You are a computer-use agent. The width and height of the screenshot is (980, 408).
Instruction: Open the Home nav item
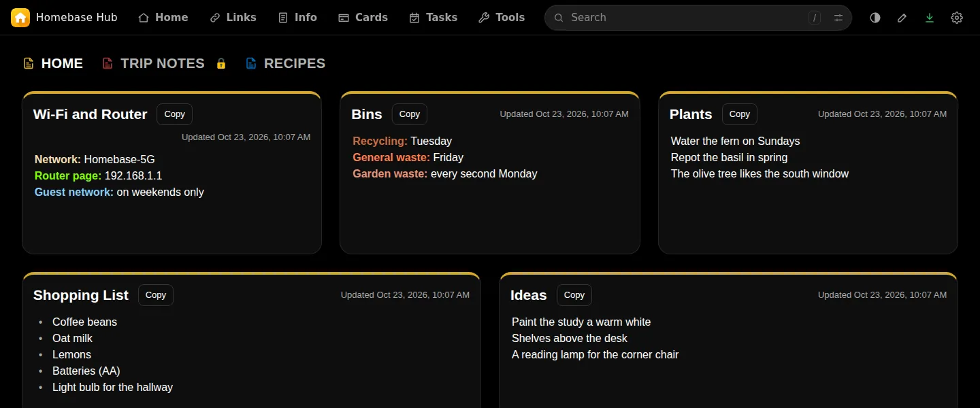point(163,18)
